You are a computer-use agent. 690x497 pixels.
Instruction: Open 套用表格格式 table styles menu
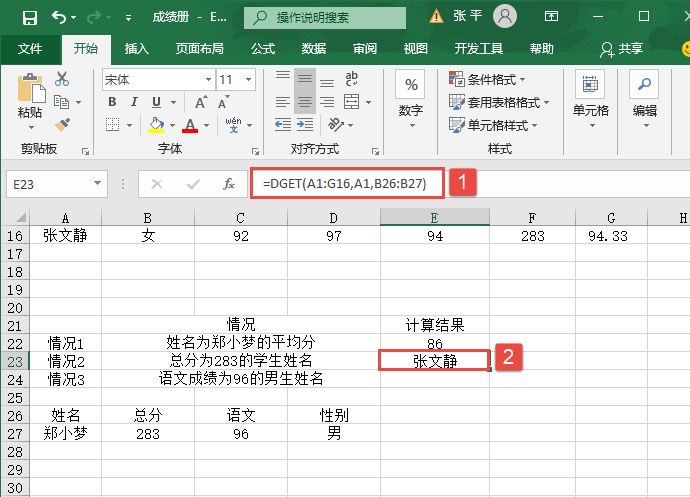pos(499,103)
